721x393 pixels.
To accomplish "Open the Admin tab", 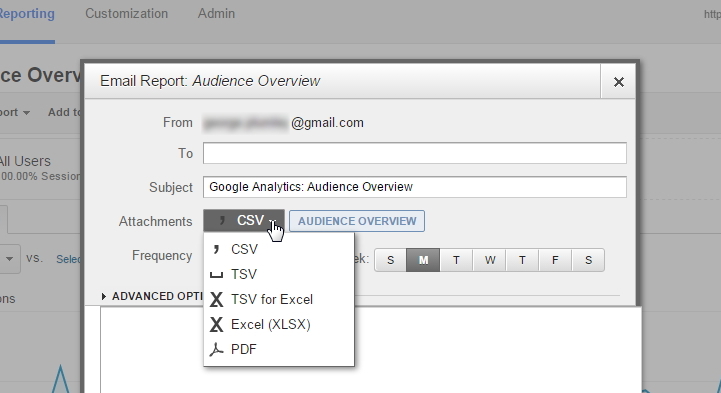I will point(216,14).
